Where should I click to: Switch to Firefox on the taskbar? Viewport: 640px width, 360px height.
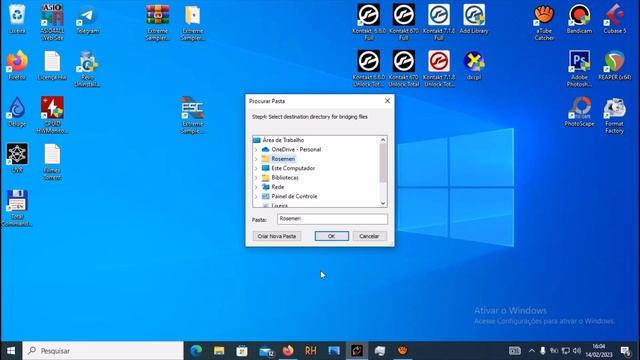point(288,351)
